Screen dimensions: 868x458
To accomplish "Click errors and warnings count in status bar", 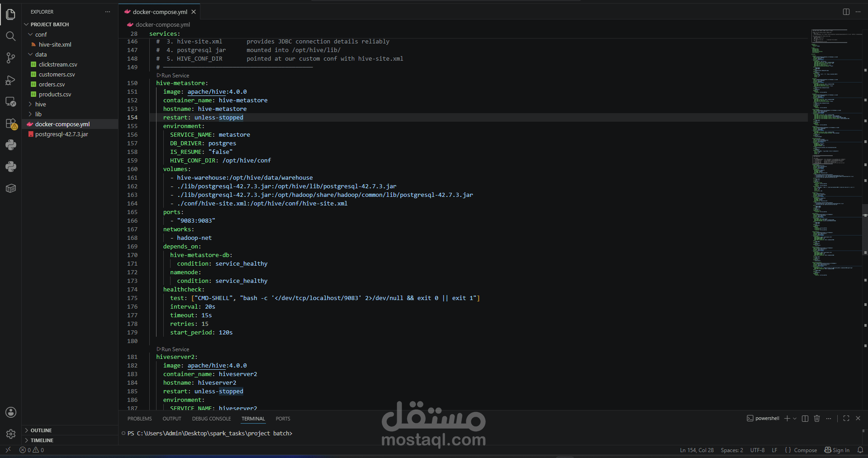I will [32, 450].
